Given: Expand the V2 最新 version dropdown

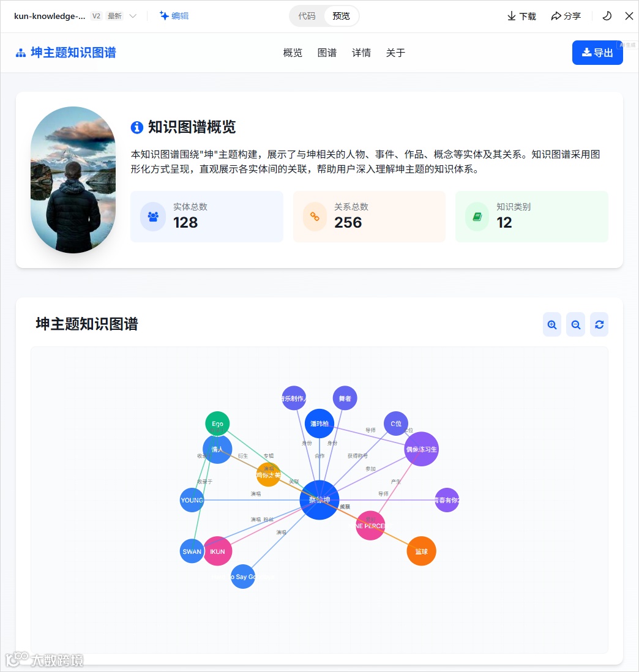Looking at the screenshot, I should point(114,17).
